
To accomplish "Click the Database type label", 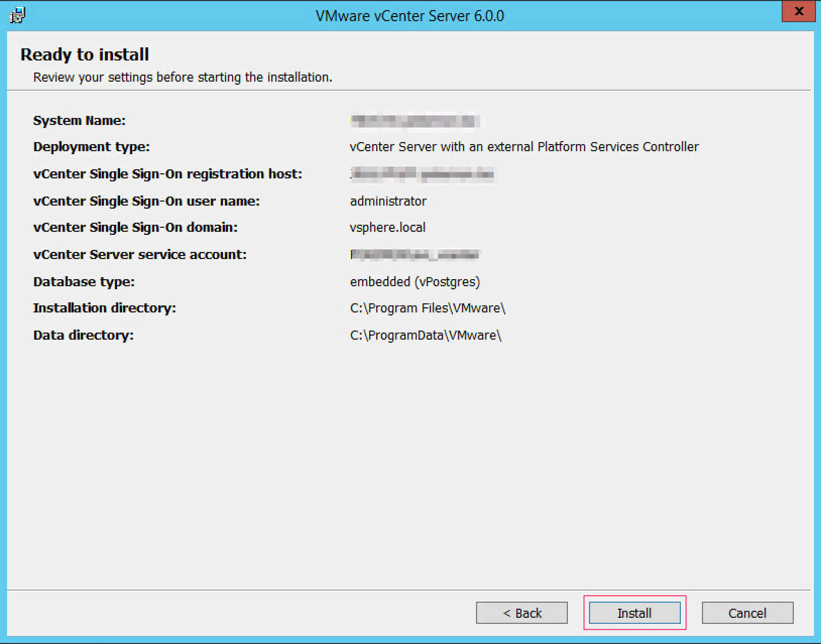I will pos(84,282).
